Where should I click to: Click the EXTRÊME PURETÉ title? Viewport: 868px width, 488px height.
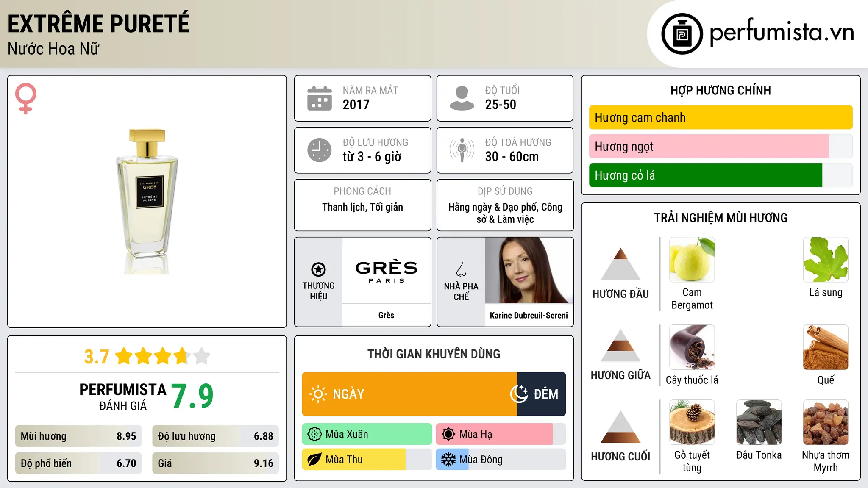point(98,23)
